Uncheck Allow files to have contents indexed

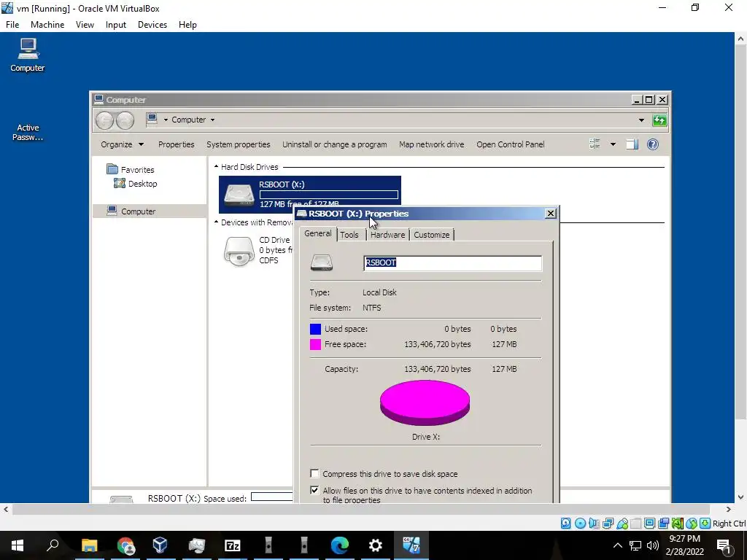314,490
